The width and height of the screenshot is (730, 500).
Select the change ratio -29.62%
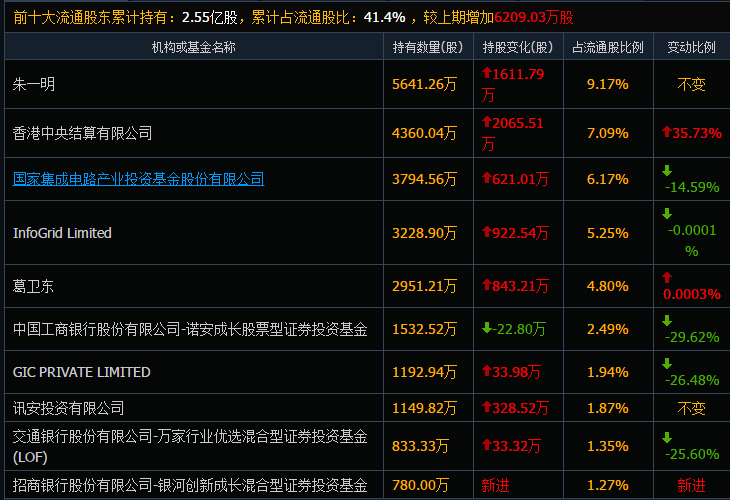(691, 329)
